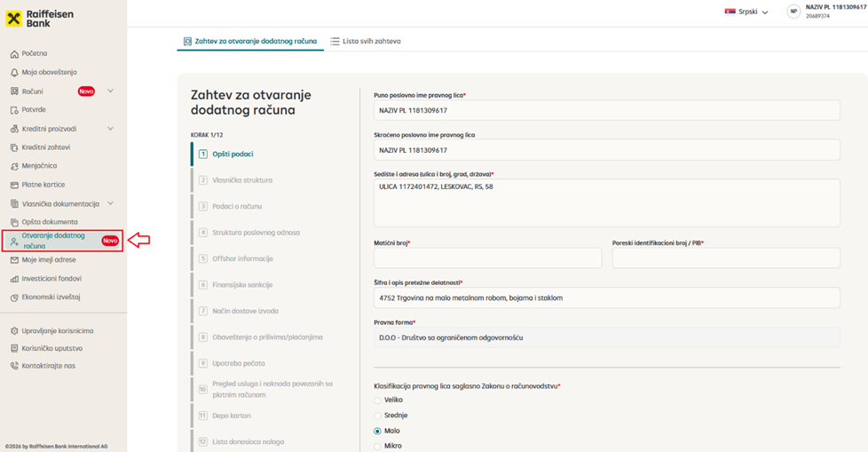Click Skraćeno poslovno ime pravnog lica field
The image size is (868, 452).
point(607,150)
